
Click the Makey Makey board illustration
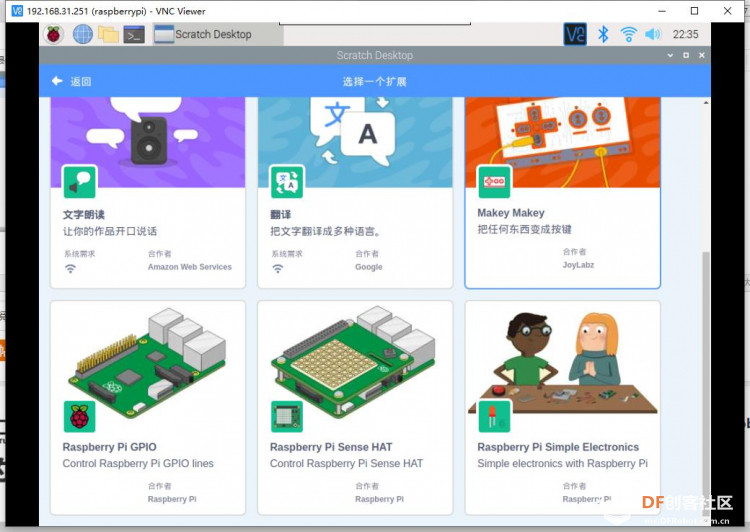[562, 142]
